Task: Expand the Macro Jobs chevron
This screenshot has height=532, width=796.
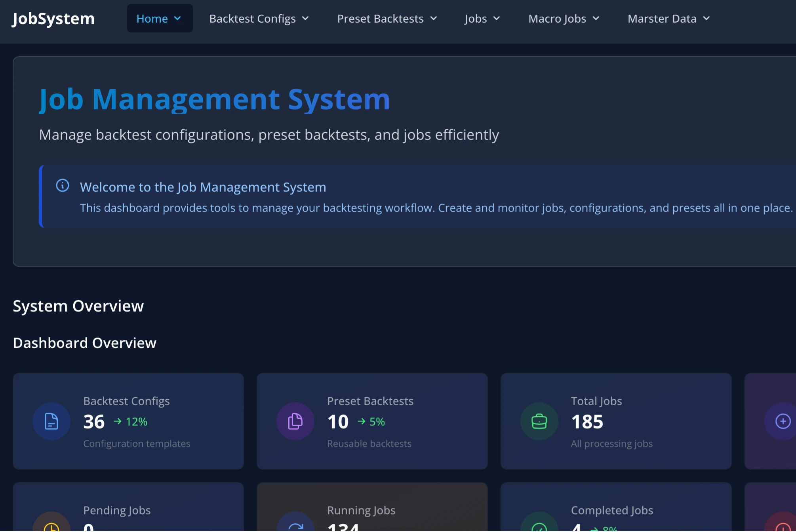Action: (x=596, y=19)
